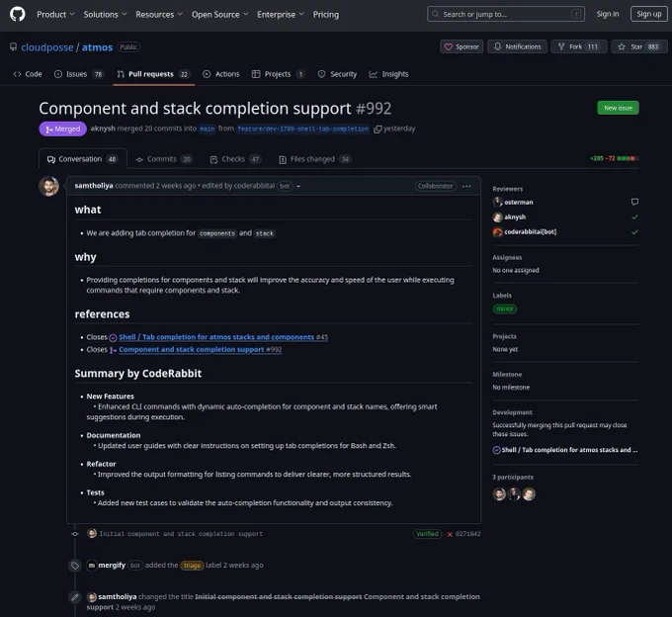Click aknysh's approved checkmark icon

[x=634, y=217]
